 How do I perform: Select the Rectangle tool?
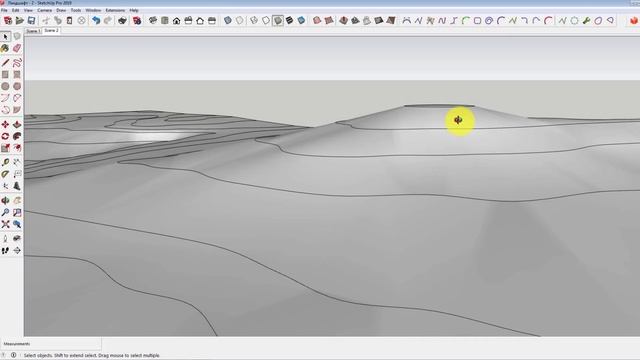(x=5, y=75)
